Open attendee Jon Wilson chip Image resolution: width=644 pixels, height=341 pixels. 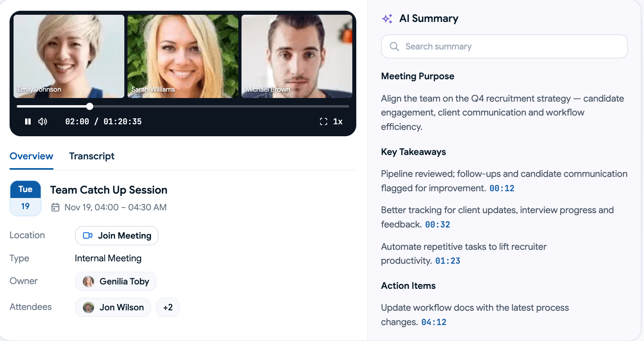[113, 308]
